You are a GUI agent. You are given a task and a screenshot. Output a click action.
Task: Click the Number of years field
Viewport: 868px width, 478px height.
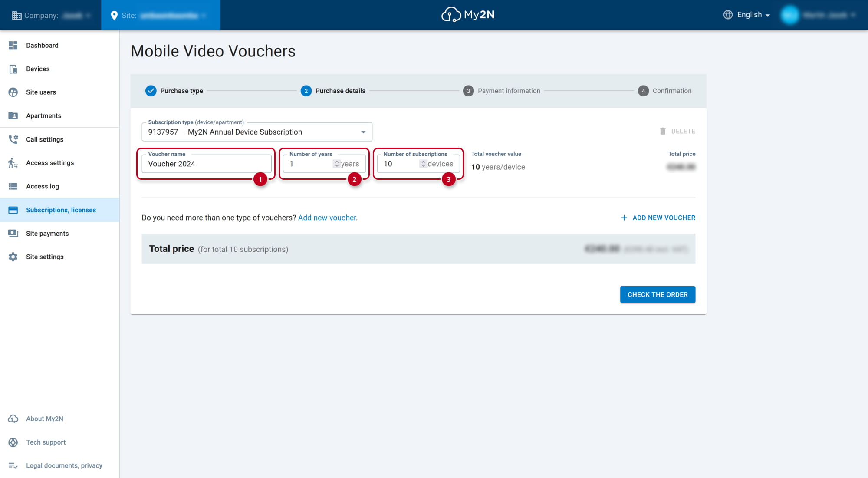(x=324, y=164)
